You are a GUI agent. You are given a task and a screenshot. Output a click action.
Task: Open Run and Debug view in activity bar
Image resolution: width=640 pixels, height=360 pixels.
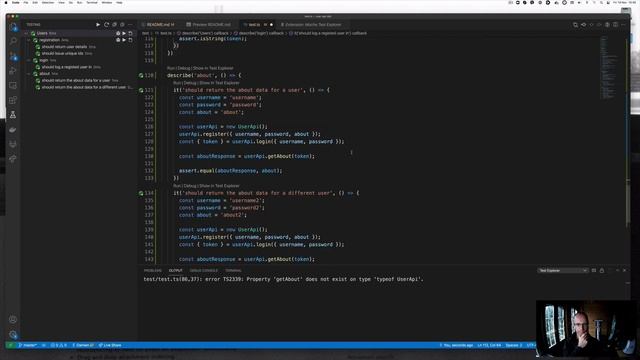13,71
